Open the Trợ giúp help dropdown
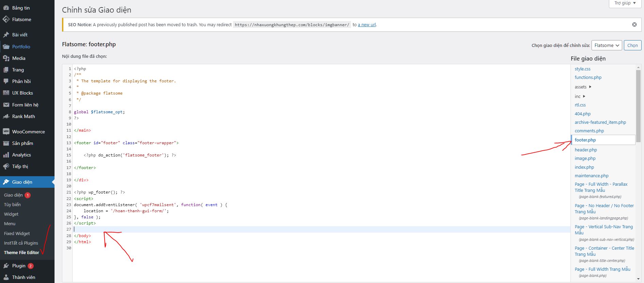The height and width of the screenshot is (283, 644). (625, 3)
